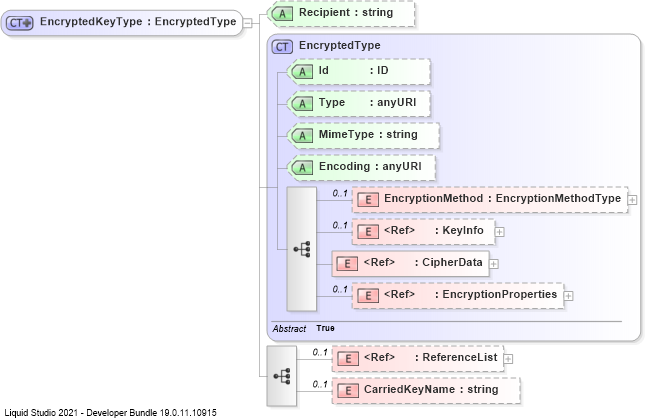Click the 0..1 cardinality of CarriedKeyName
Viewport: 645px width, 418px height.
click(320, 384)
